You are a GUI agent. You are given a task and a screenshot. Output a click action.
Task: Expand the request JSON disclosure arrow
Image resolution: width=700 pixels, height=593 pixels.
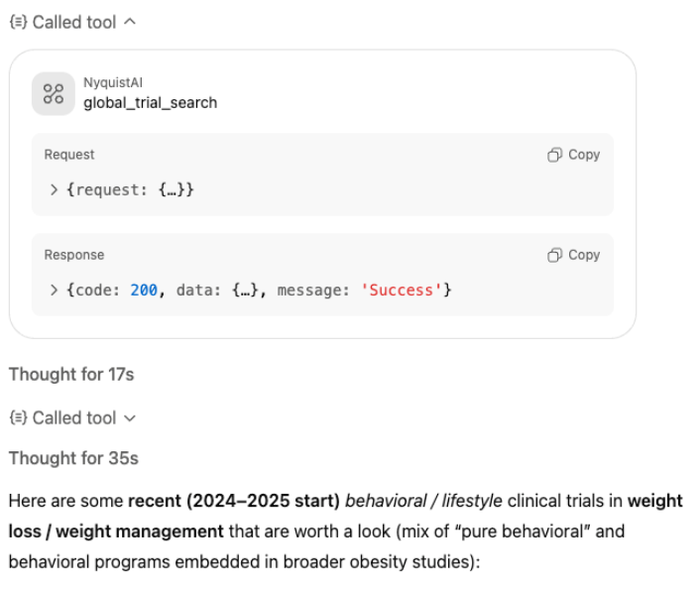(x=54, y=189)
